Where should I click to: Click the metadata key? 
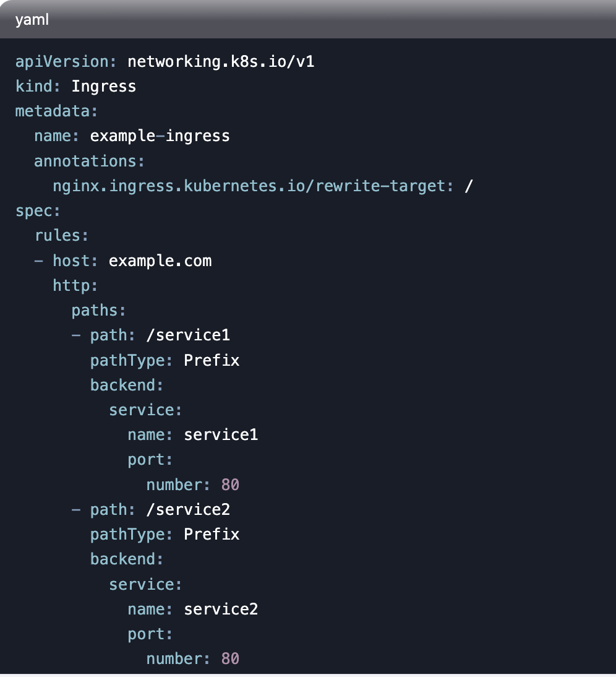[56, 111]
